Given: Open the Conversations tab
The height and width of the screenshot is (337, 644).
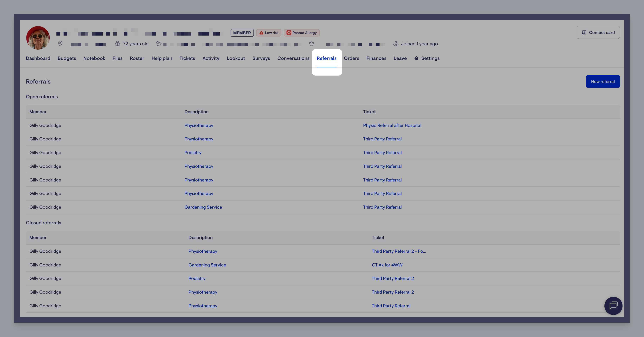Looking at the screenshot, I should (x=293, y=58).
